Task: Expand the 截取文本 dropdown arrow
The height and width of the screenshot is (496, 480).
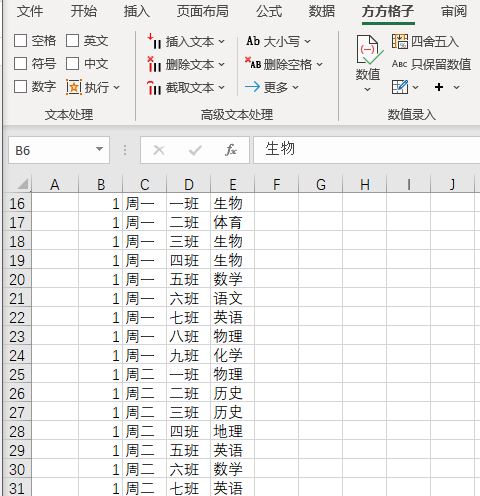Action: pyautogui.click(x=221, y=88)
